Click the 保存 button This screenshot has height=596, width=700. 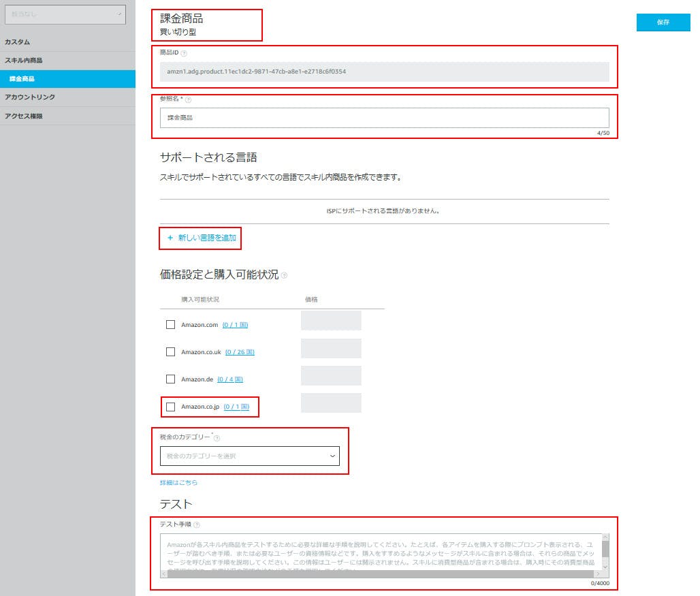click(663, 22)
